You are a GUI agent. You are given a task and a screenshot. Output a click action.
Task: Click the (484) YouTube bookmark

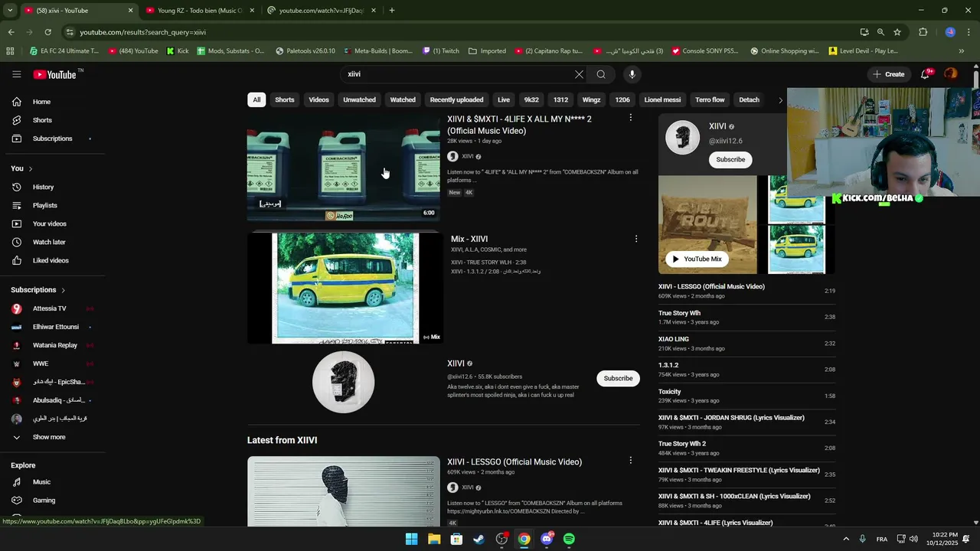point(133,51)
